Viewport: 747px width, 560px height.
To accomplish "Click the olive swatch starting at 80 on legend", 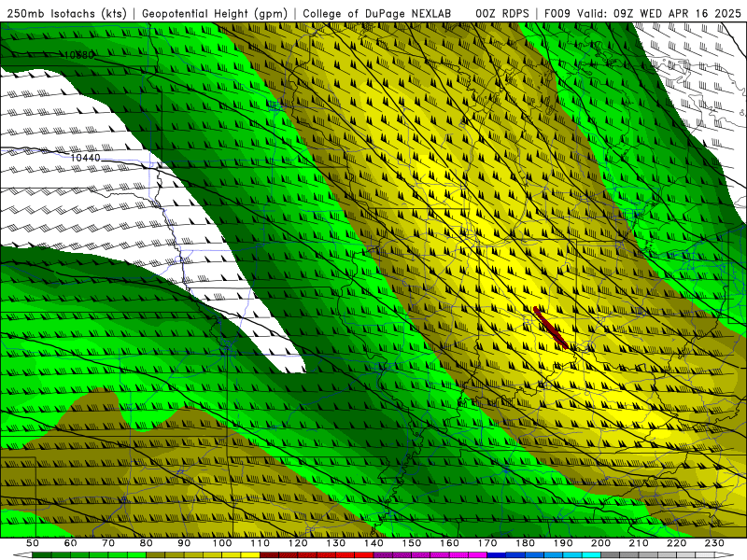I will (155, 555).
